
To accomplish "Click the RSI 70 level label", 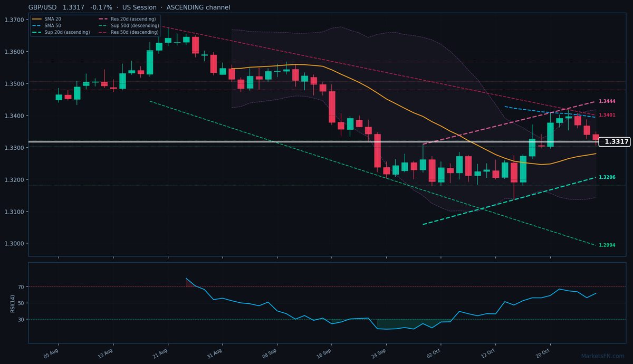I will (x=21, y=287).
